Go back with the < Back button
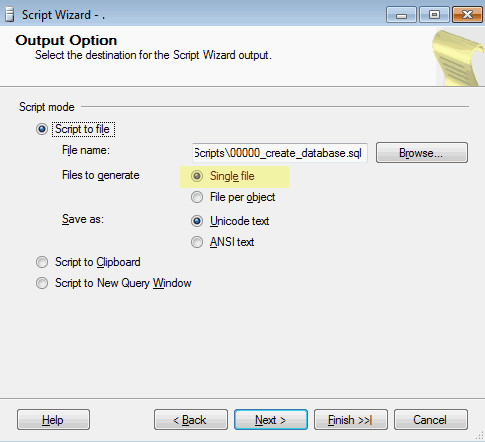Image resolution: width=485 pixels, height=442 pixels. pyautogui.click(x=191, y=420)
